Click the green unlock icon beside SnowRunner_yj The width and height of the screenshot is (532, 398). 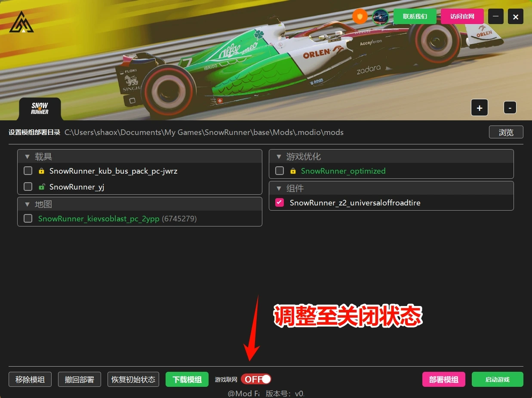(41, 187)
